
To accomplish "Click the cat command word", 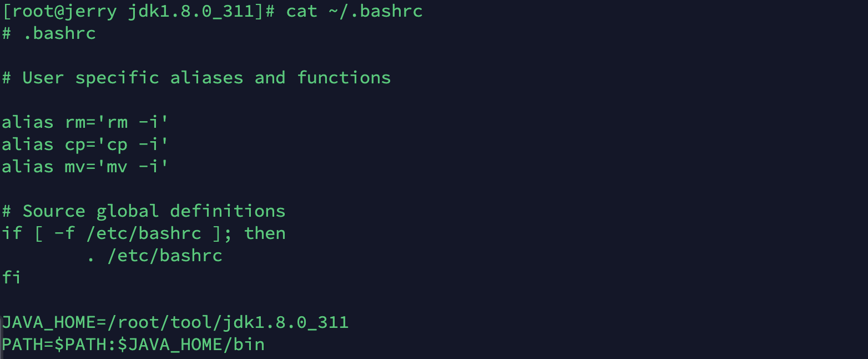I will pos(302,11).
